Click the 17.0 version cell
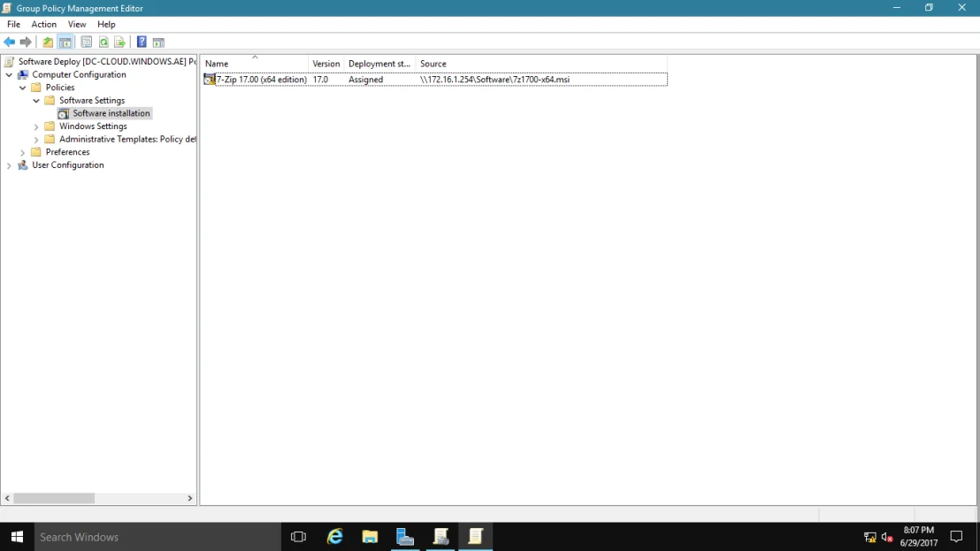Screen dimensions: 980x551 (321, 80)
